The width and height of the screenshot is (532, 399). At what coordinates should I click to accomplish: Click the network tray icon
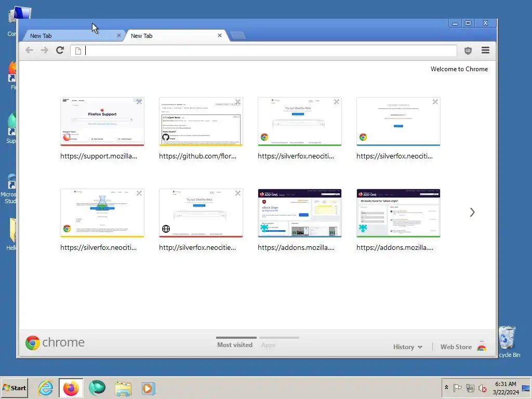click(x=470, y=388)
